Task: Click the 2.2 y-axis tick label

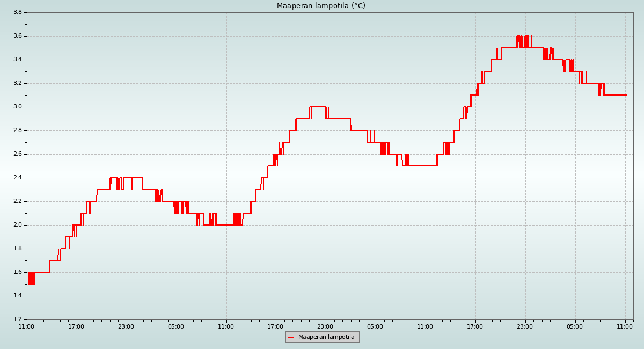Action: pyautogui.click(x=17, y=201)
